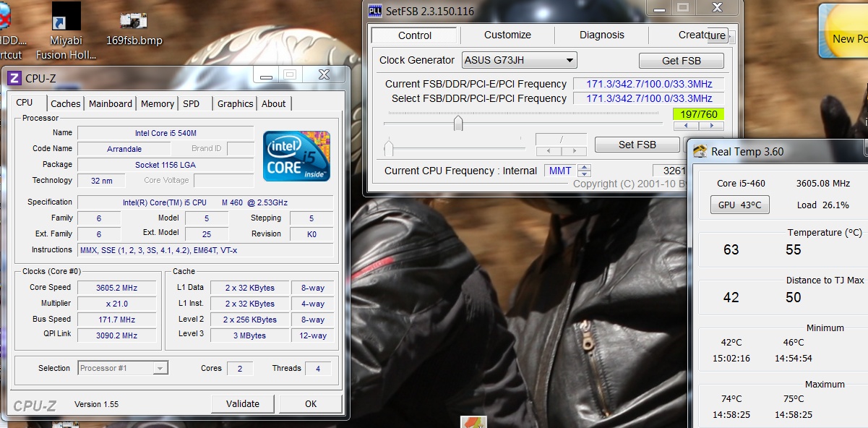The image size is (868, 428).
Task: Click the Code Name value Arrandale
Action: 124,149
